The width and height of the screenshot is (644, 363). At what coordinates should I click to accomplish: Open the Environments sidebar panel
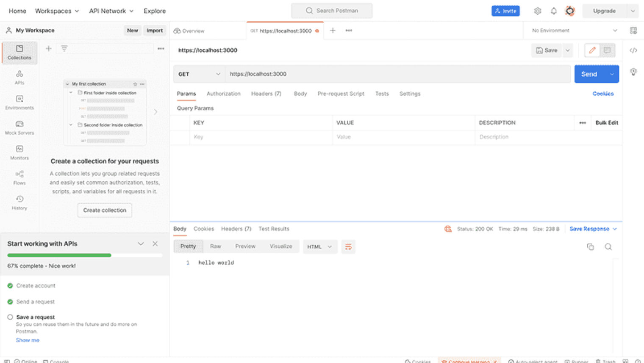(x=19, y=103)
